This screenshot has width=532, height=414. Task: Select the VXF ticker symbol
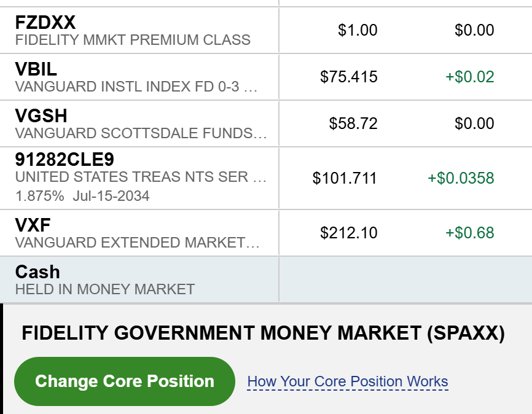click(33, 225)
